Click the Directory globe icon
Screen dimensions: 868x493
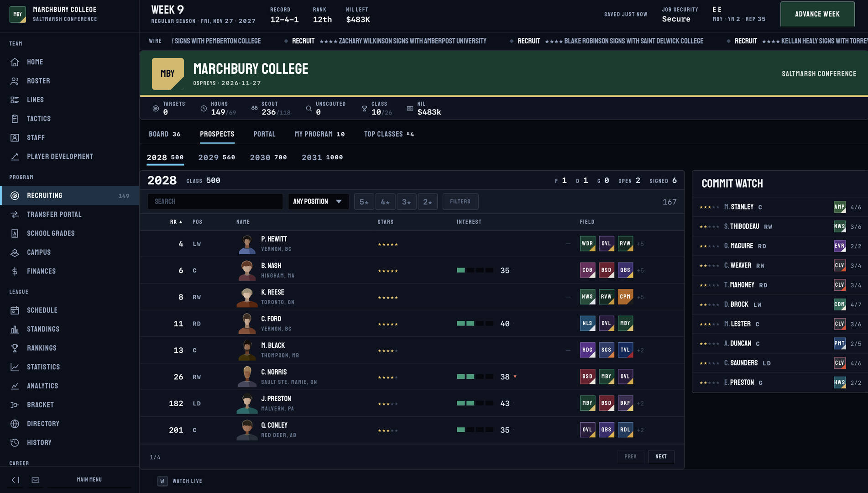(15, 424)
